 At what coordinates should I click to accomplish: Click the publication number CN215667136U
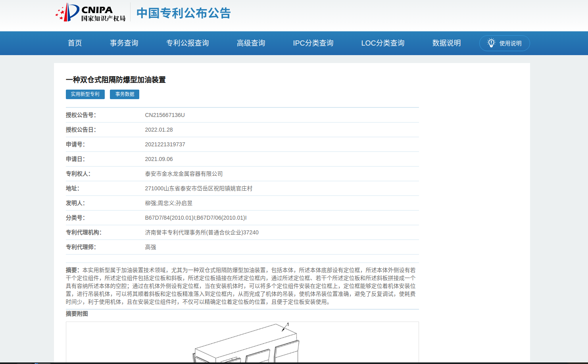pyautogui.click(x=165, y=115)
